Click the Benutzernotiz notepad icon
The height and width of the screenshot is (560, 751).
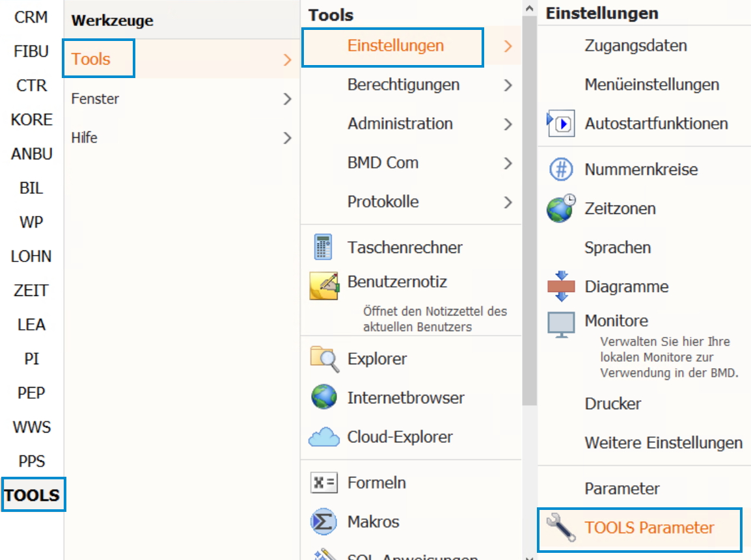[x=324, y=286]
